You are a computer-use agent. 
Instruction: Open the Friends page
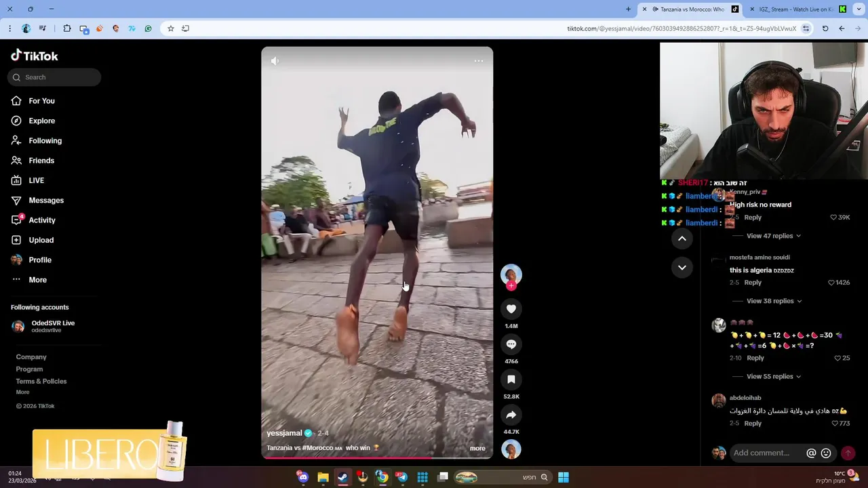tap(41, 161)
